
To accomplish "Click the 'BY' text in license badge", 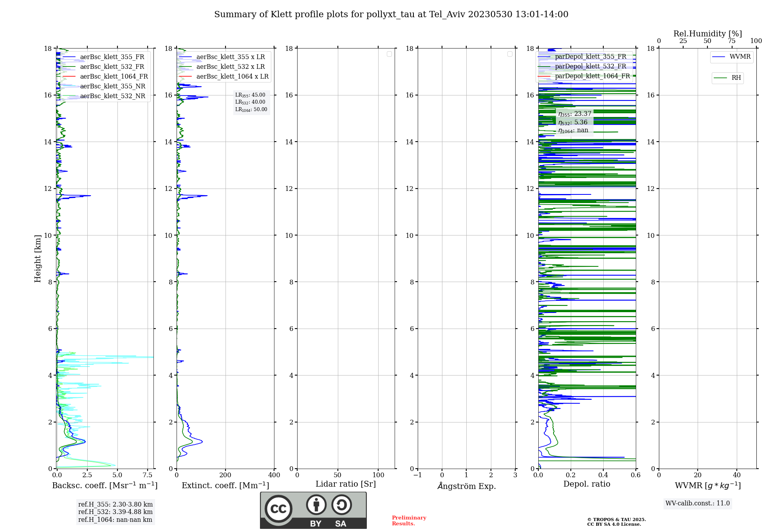I will pos(316,524).
